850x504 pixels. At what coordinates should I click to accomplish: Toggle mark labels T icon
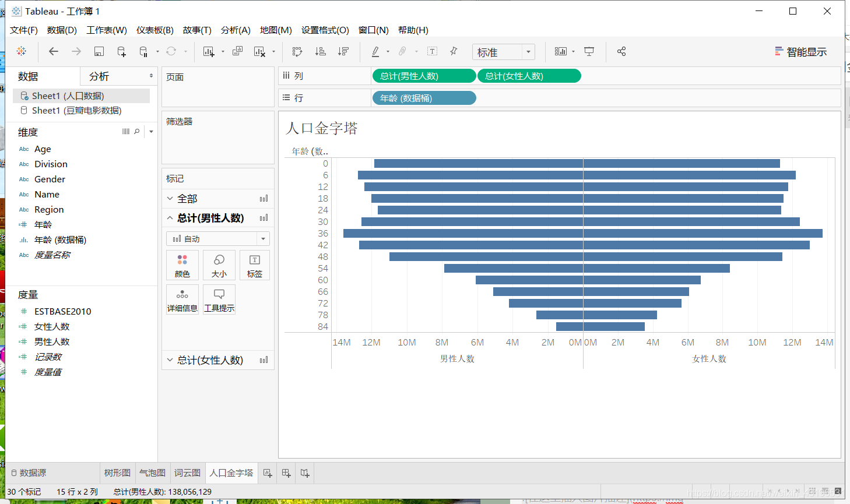[432, 51]
